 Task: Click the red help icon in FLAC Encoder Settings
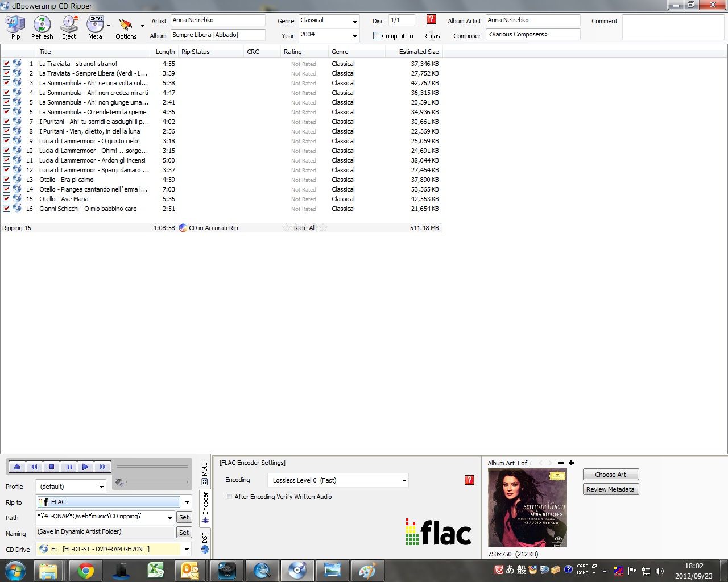coord(469,480)
